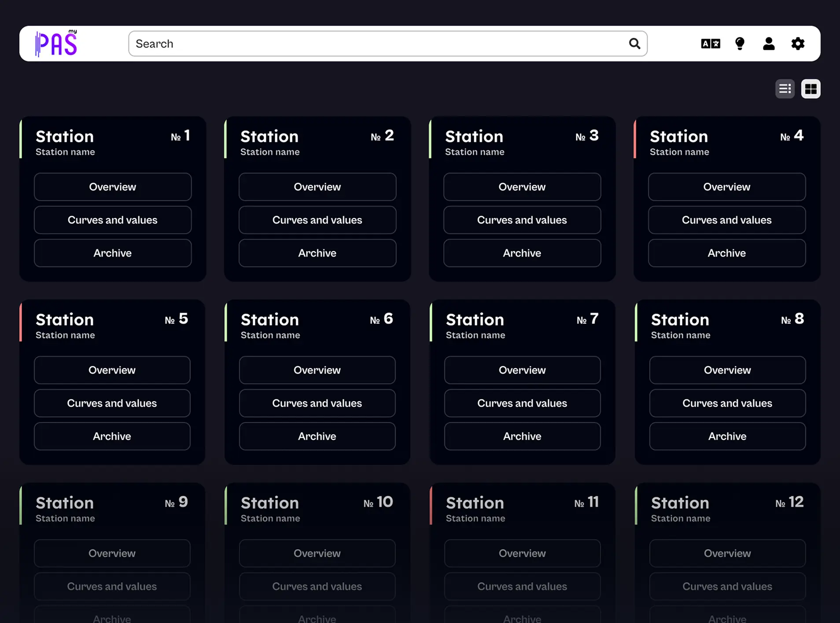Click Station name under Station 3
The width and height of the screenshot is (840, 623).
click(x=475, y=152)
